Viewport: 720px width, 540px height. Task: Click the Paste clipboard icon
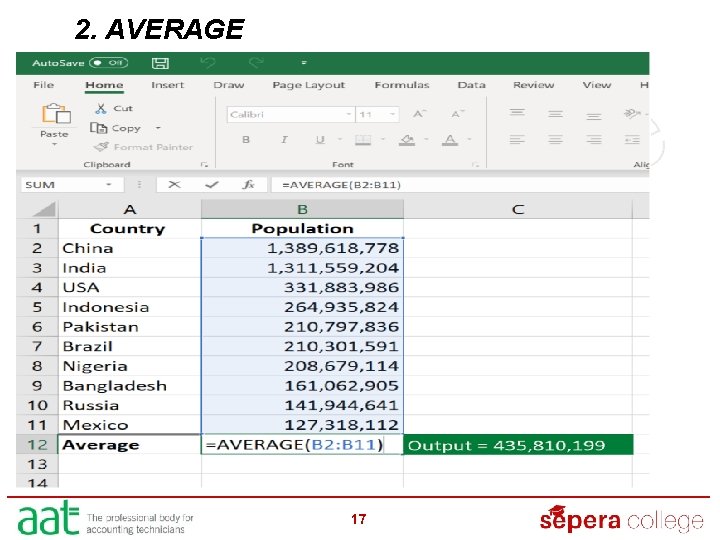tap(56, 114)
